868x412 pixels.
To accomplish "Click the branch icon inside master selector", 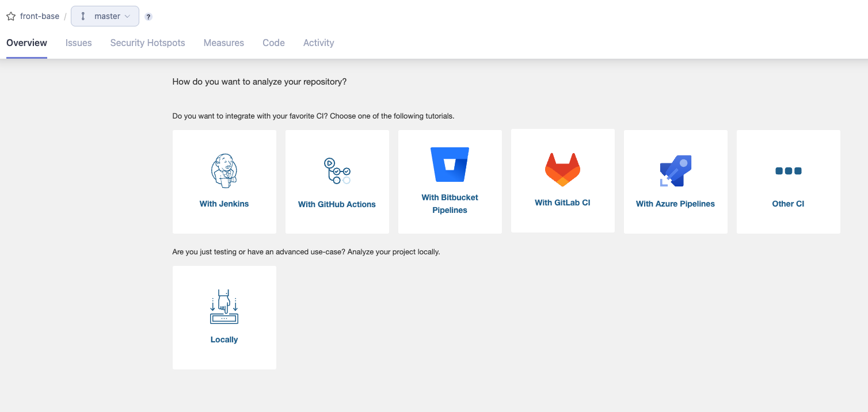I will [83, 16].
